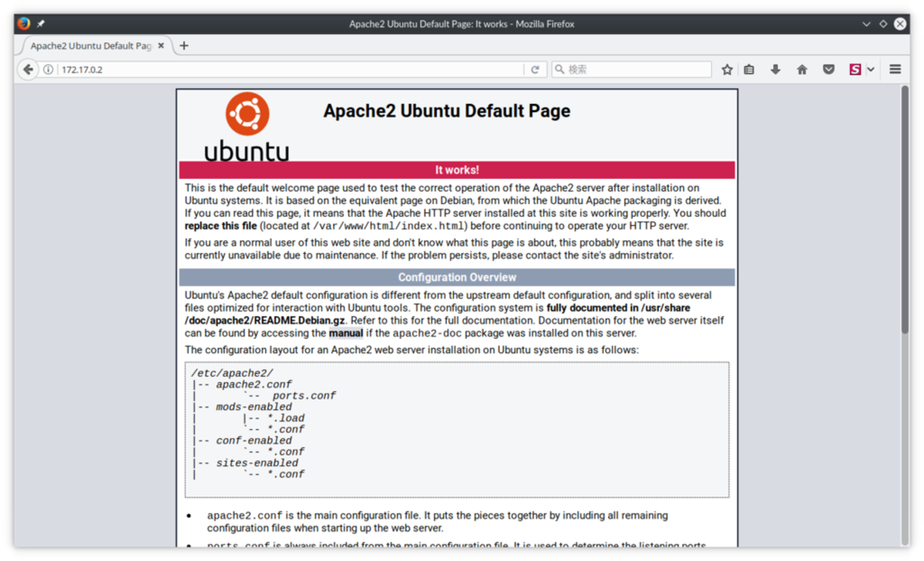Screen dimensions: 924x561
Task: Bookmark this page with the star icon
Action: click(x=727, y=70)
